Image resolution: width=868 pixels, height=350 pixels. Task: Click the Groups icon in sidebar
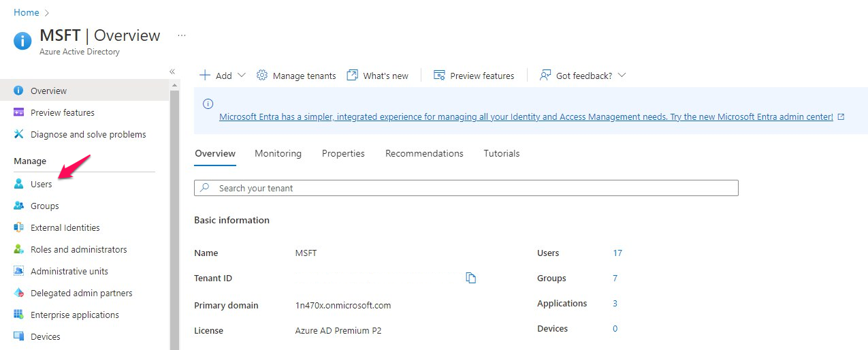coord(19,206)
